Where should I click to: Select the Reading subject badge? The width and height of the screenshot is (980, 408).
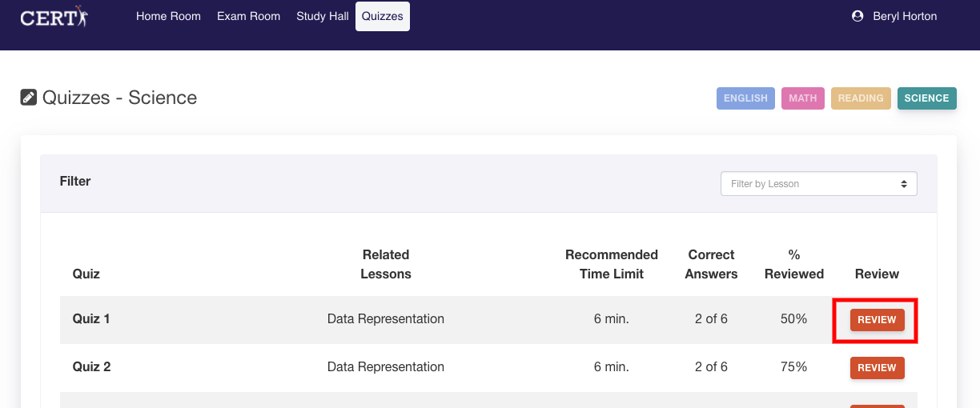pos(860,98)
